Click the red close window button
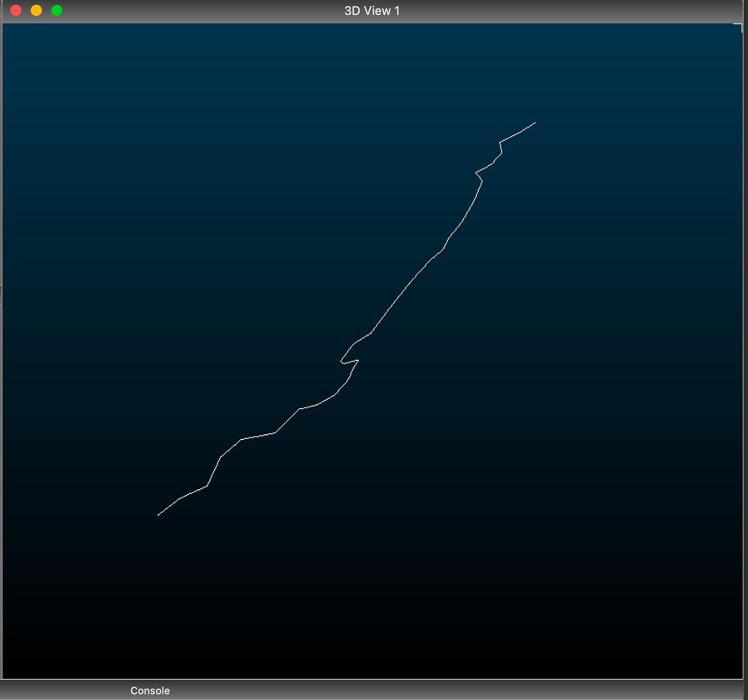Image resolution: width=748 pixels, height=700 pixels. (x=16, y=10)
